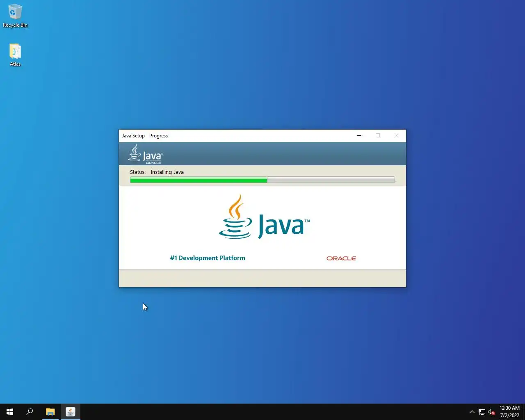This screenshot has width=525, height=420.
Task: Select the Atlas folder on desktop
Action: click(x=15, y=55)
